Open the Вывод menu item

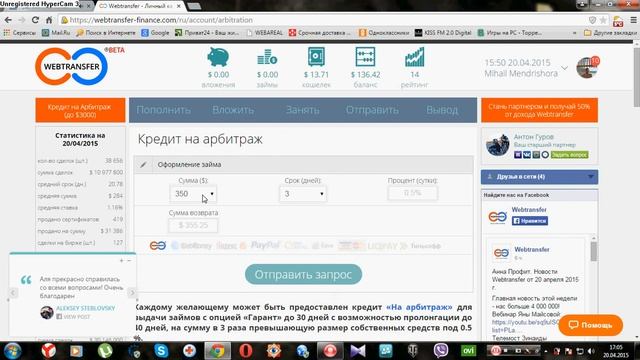(442, 110)
